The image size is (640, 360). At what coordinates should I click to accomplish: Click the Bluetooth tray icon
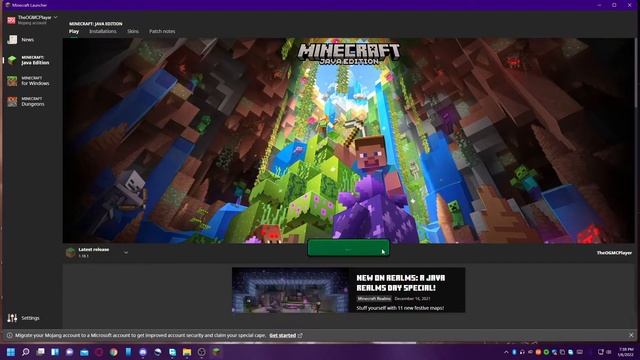click(514, 352)
